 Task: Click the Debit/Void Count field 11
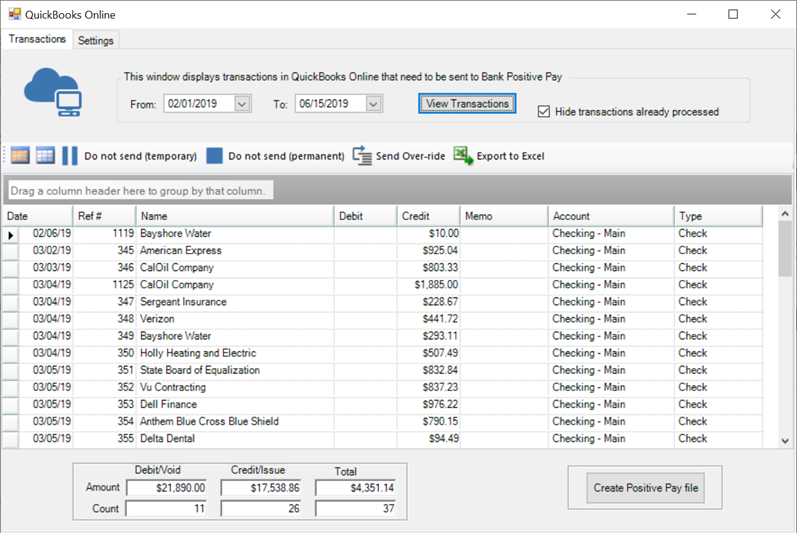(x=166, y=509)
